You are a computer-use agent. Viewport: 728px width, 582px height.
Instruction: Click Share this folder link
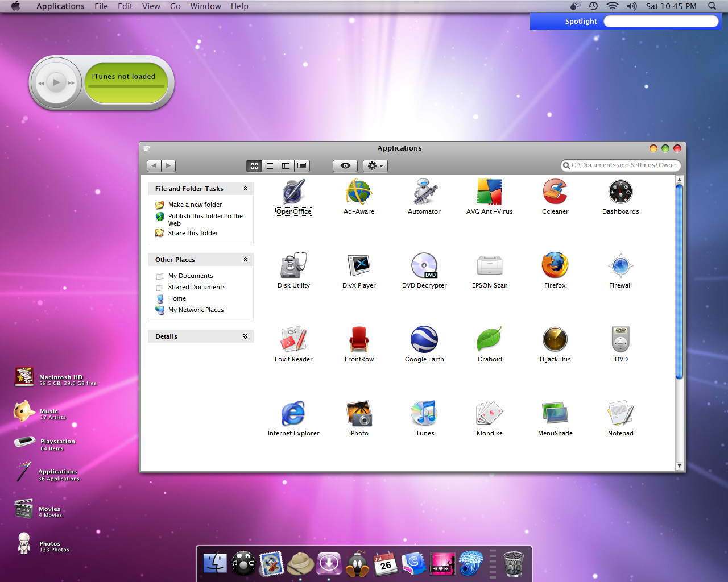click(193, 233)
